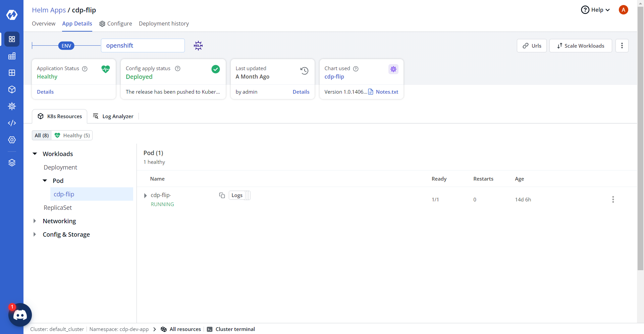
Task: Click the user avatar icon
Action: (x=623, y=10)
